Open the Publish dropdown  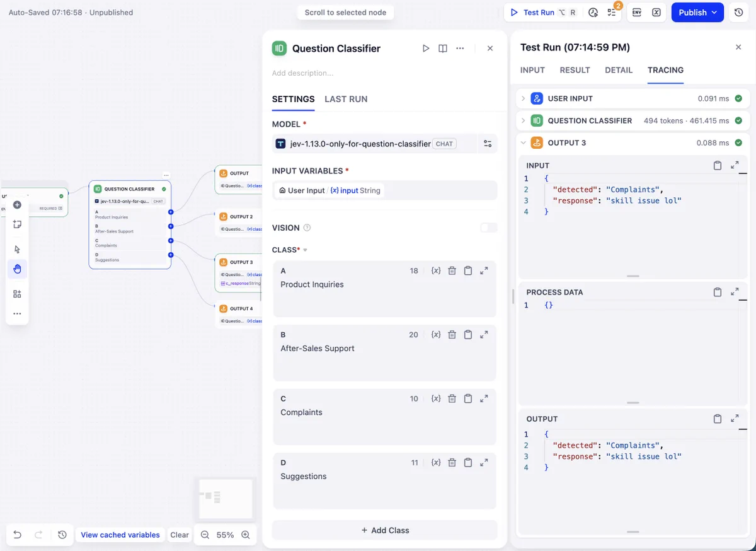click(696, 13)
